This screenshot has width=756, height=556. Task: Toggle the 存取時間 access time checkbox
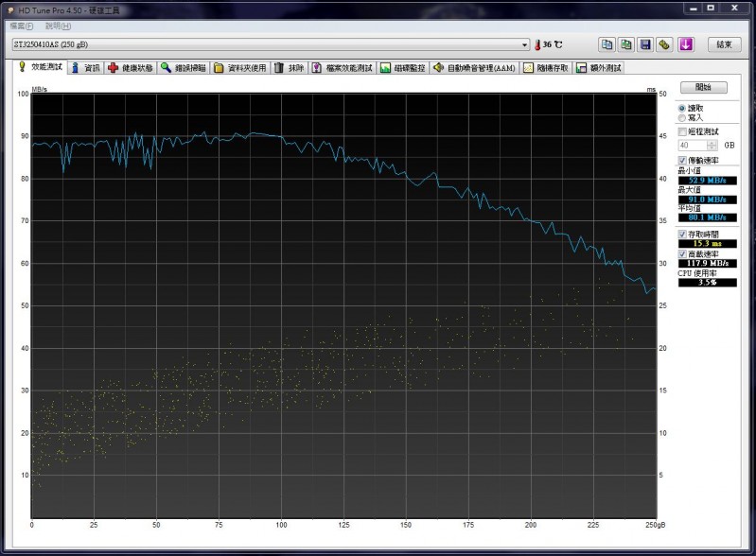[x=682, y=235]
